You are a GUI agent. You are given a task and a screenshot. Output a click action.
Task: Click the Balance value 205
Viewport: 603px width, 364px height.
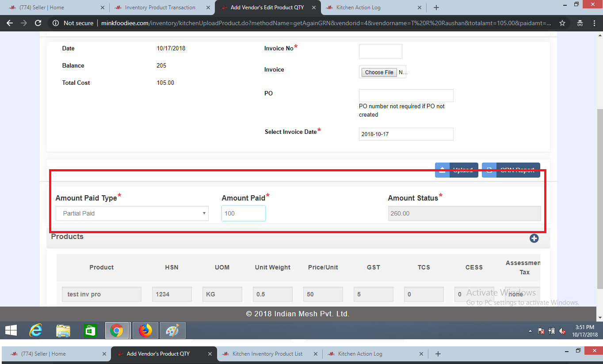tap(161, 65)
